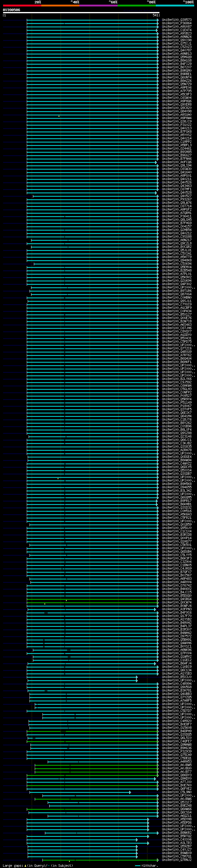Click hit label UniRef100_C1BJT6
Image resolution: width=197 pixels, height=868 pixels.
(177, 419)
